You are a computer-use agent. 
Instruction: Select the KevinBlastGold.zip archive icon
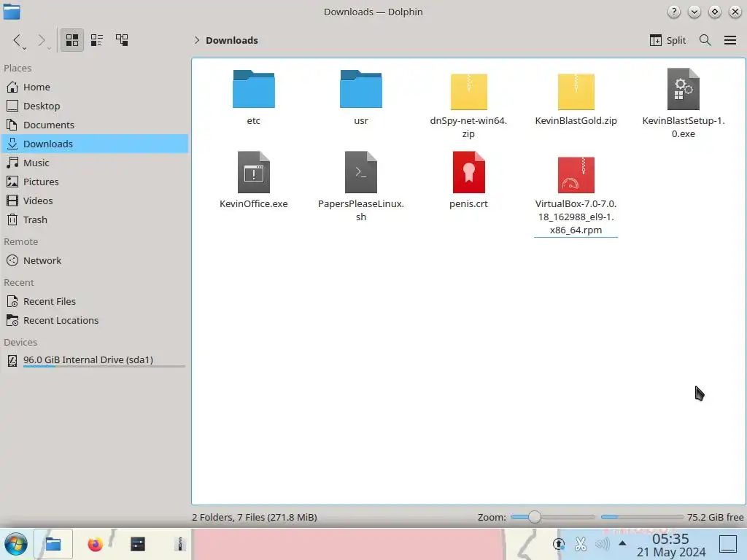click(576, 91)
